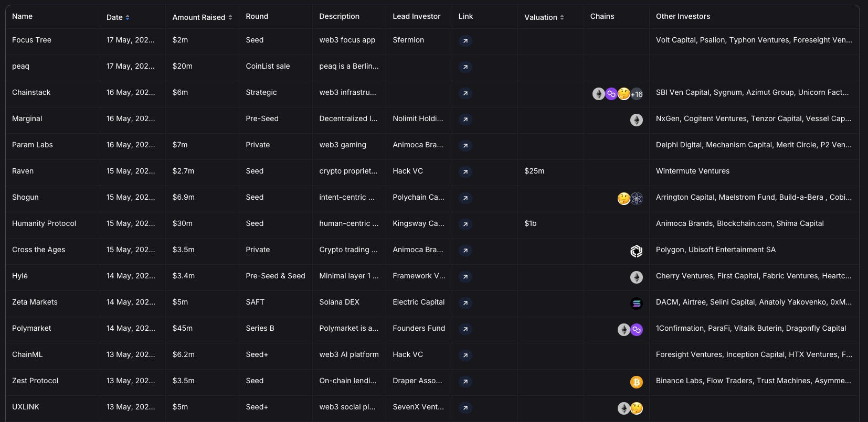Open the Cross the Ages link arrow

[465, 251]
